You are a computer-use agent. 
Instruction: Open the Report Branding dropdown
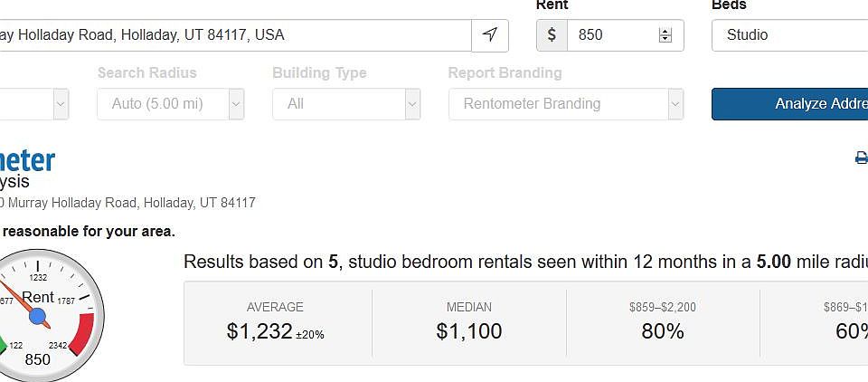(565, 104)
